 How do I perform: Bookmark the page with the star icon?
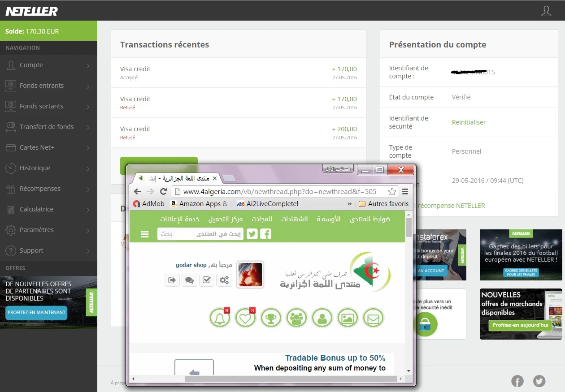click(392, 192)
